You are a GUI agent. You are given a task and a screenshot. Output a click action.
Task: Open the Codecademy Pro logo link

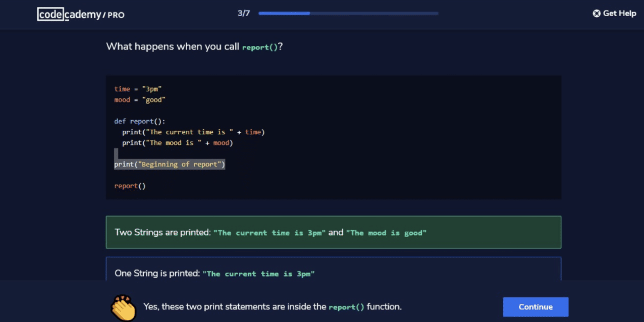click(81, 15)
